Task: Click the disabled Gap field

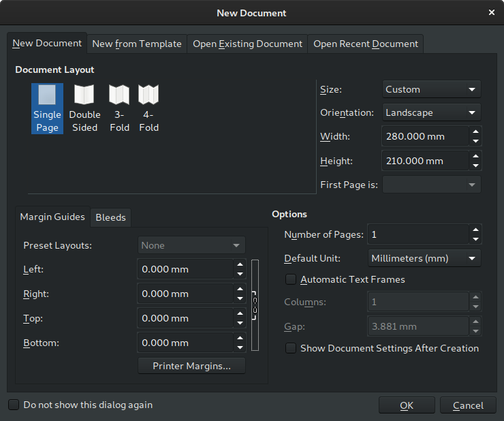Action: pyautogui.click(x=418, y=326)
